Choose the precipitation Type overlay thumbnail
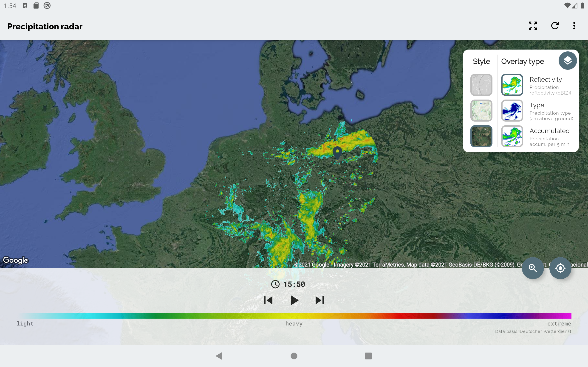 (x=512, y=110)
